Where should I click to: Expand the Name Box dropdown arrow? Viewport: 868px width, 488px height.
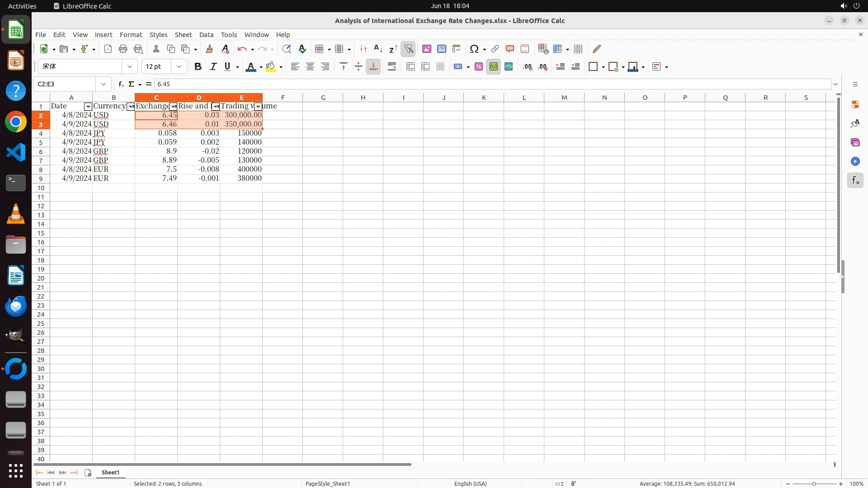coord(104,84)
